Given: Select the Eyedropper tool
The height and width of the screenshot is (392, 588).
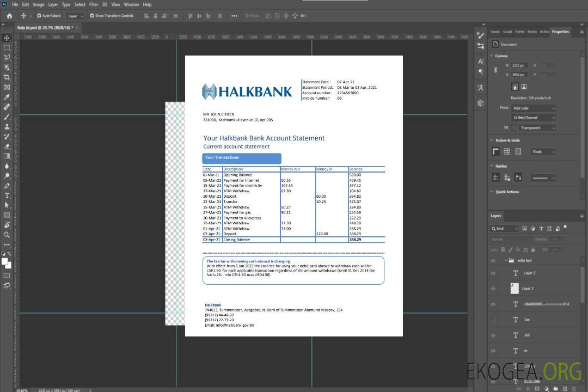Looking at the screenshot, I should point(7,97).
